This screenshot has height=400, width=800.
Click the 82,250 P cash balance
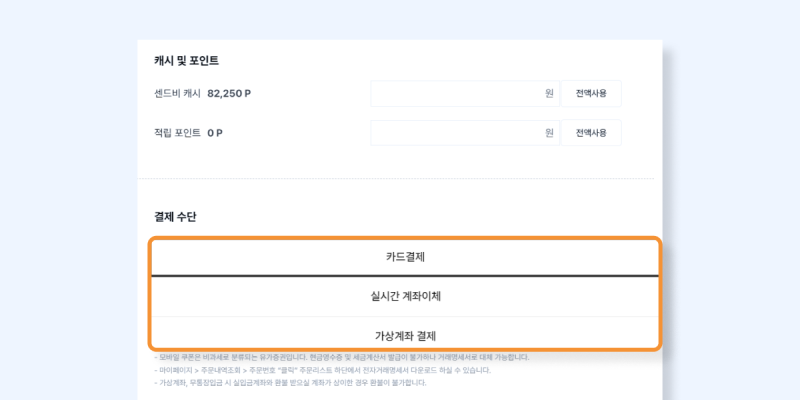click(x=229, y=94)
